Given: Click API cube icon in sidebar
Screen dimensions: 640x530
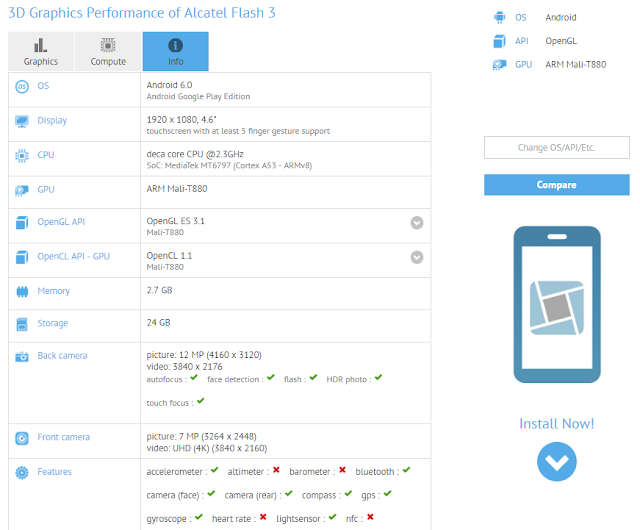Looking at the screenshot, I should coord(500,41).
